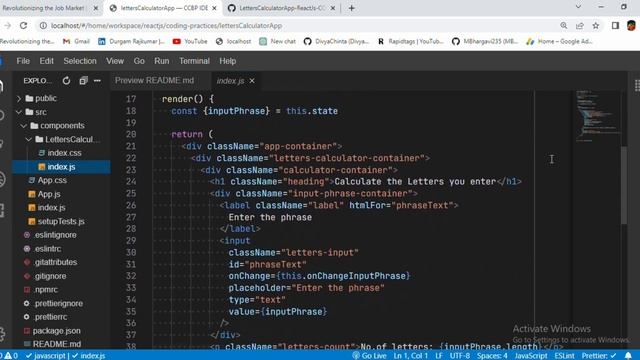The width and height of the screenshot is (640, 360).
Task: Open index.css in LettersCalculator folder
Action: coord(64,153)
